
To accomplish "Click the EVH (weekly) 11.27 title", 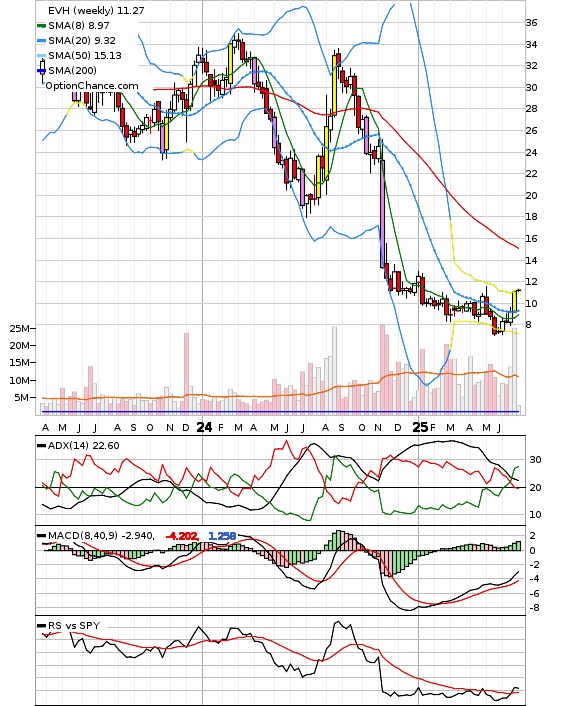I will tap(96, 10).
